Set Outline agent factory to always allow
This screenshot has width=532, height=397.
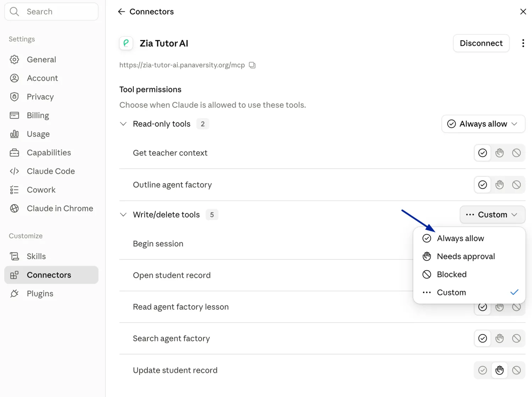(483, 185)
